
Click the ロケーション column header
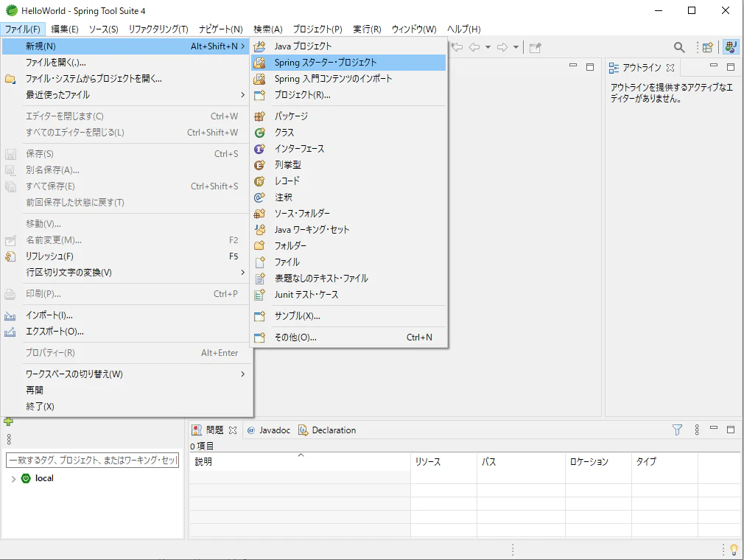[x=598, y=461]
